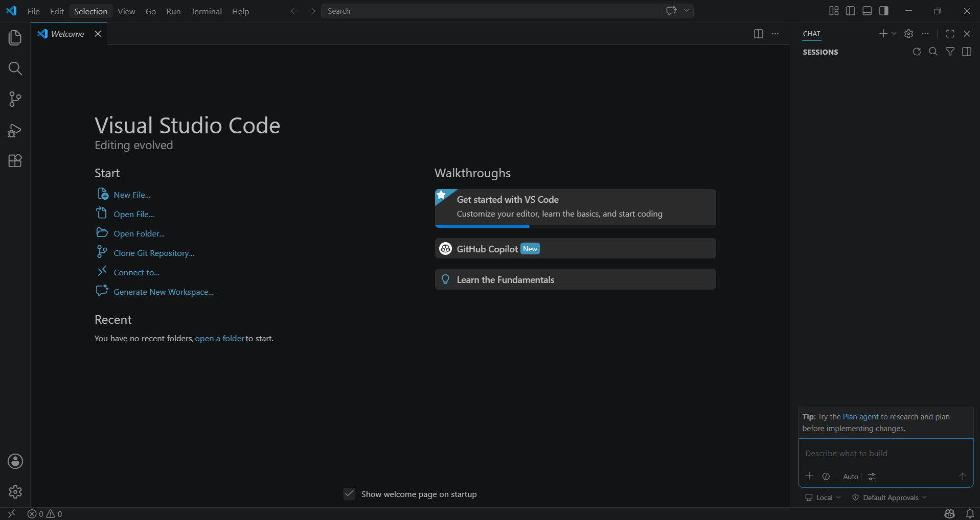Start a new chat with plus icon
This screenshot has width=980, height=520.
click(x=883, y=34)
